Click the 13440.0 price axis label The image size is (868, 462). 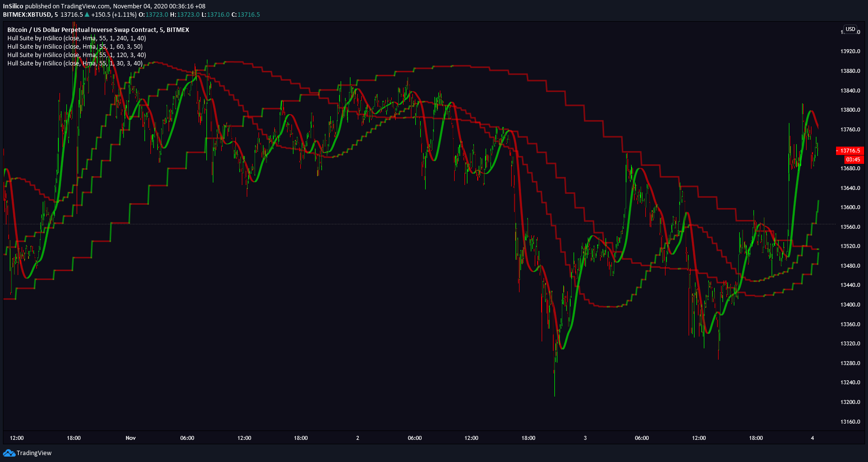click(x=850, y=285)
